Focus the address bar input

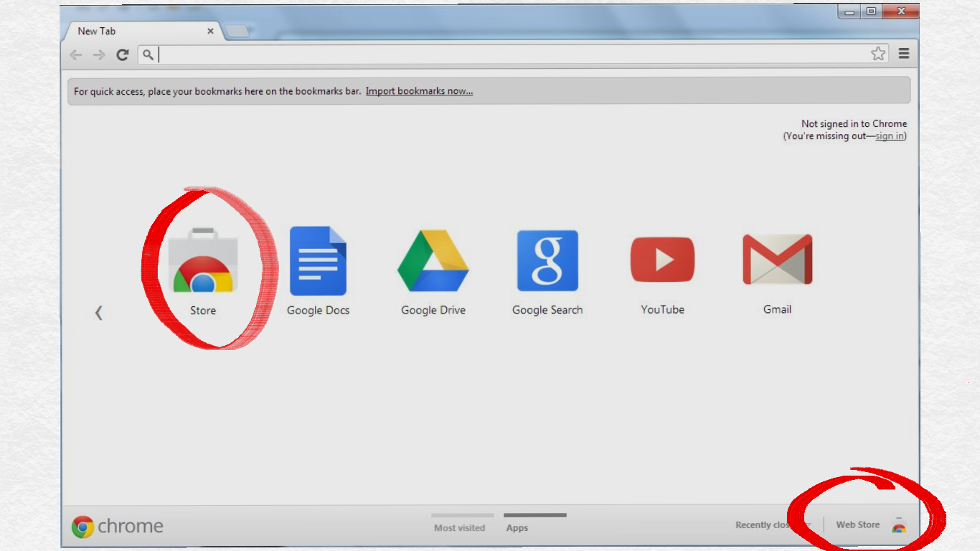pos(513,55)
